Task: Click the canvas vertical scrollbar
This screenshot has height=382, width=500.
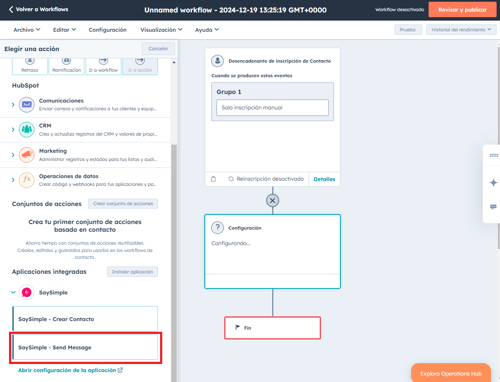Action: [x=498, y=148]
